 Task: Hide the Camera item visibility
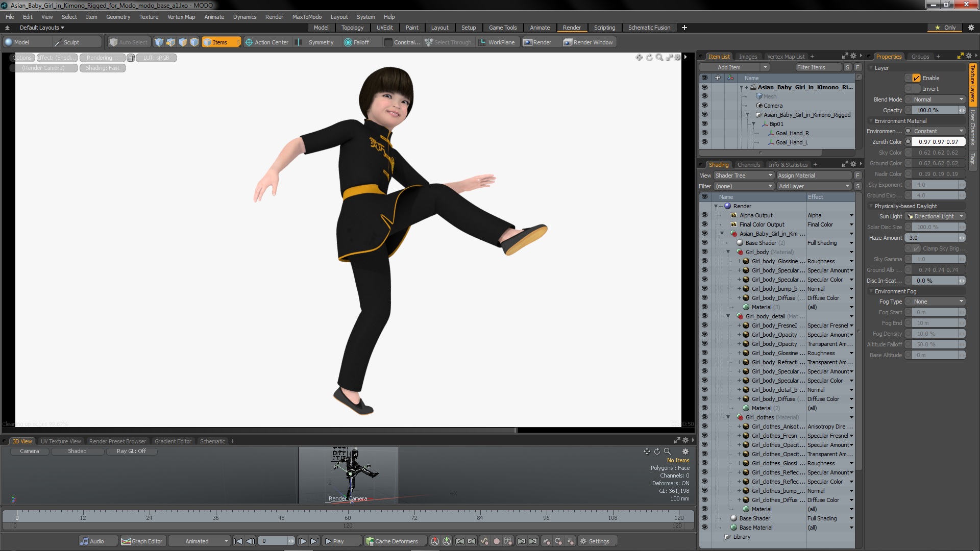pos(705,106)
